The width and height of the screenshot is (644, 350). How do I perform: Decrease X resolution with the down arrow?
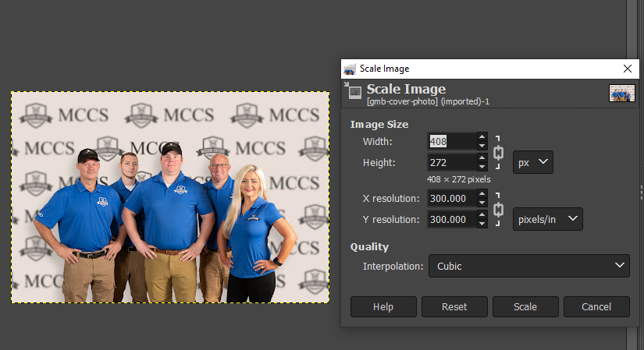click(482, 203)
